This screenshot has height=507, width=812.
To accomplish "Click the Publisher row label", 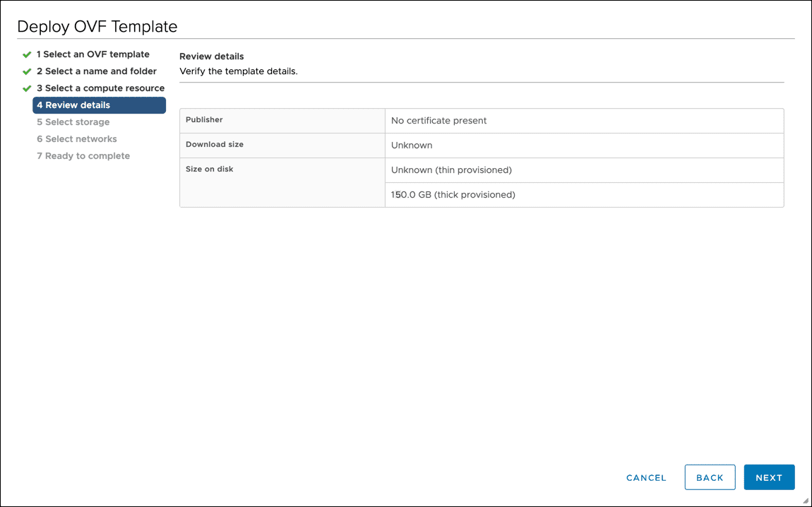I will point(204,120).
